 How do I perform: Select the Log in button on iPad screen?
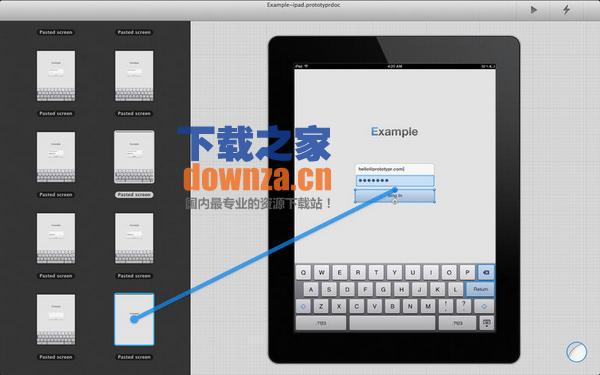coord(395,196)
